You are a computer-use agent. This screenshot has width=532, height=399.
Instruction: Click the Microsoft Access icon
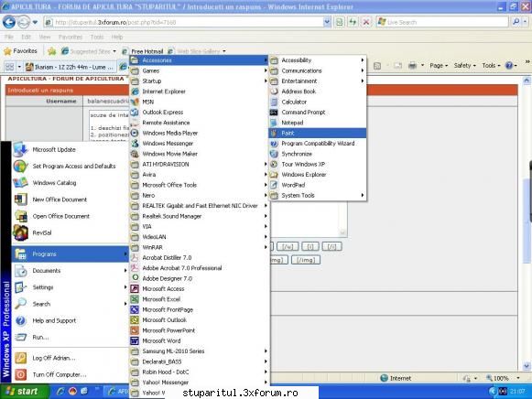click(x=135, y=289)
